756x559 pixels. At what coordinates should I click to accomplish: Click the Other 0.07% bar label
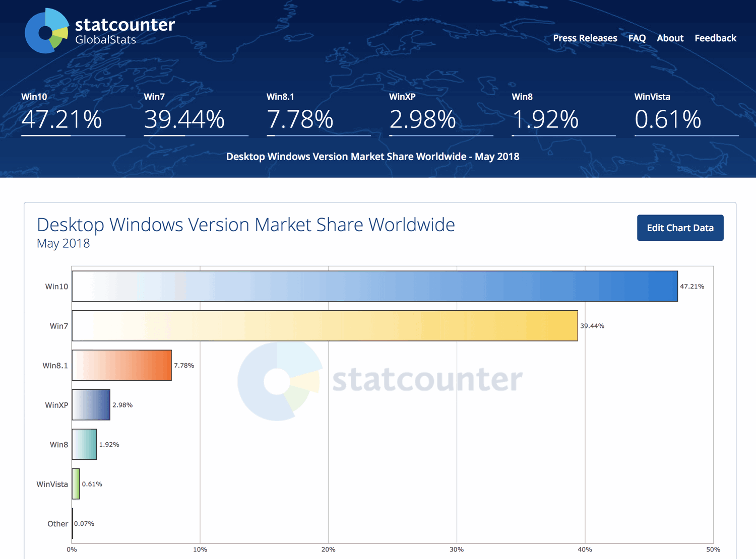pos(84,523)
